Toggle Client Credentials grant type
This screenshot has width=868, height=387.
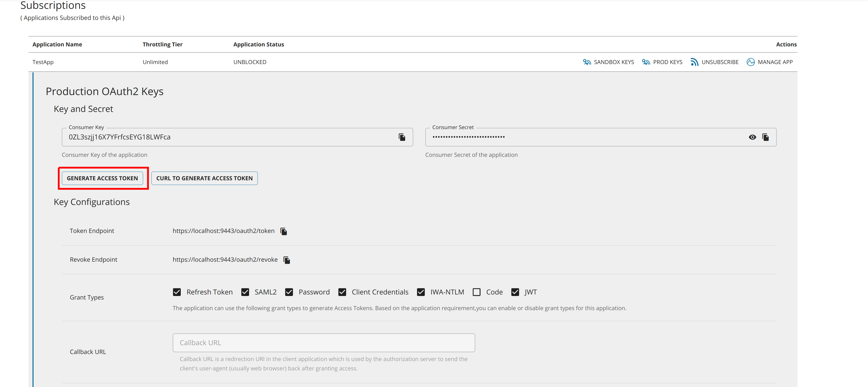342,292
